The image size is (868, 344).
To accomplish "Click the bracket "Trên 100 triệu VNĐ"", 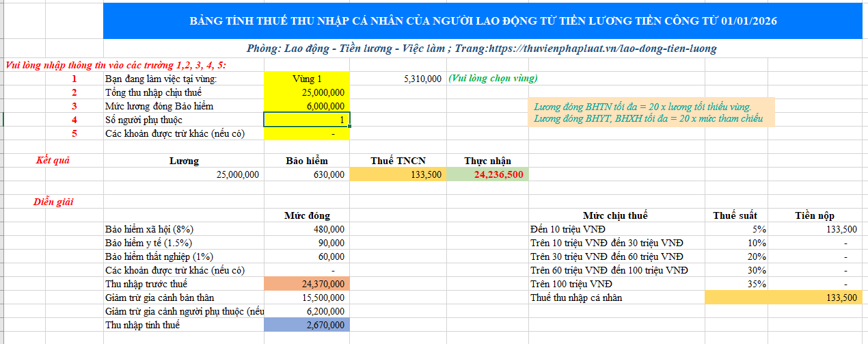I will (571, 284).
